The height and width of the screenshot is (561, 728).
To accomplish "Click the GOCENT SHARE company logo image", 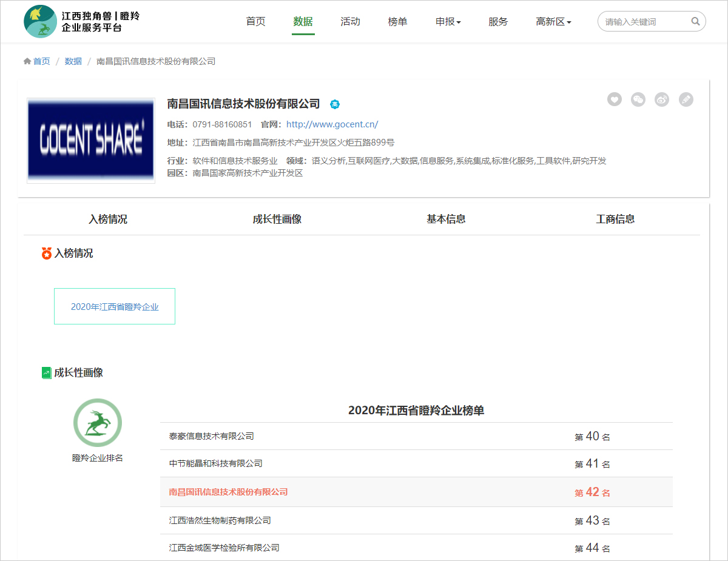I will pyautogui.click(x=91, y=141).
